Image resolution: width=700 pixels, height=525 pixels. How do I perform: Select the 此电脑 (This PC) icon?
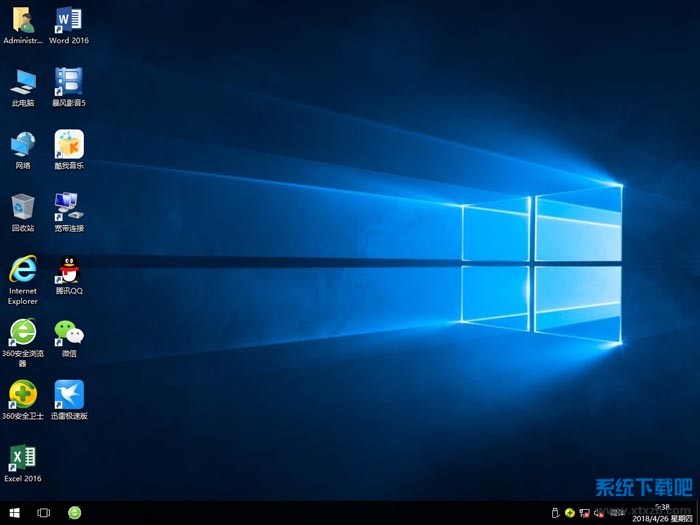tap(22, 82)
